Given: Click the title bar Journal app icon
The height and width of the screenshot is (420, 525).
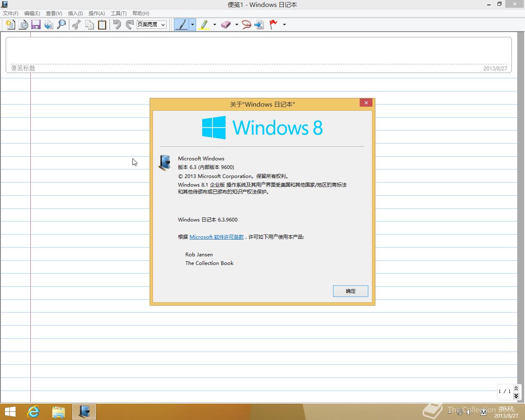Looking at the screenshot, I should coord(5,5).
